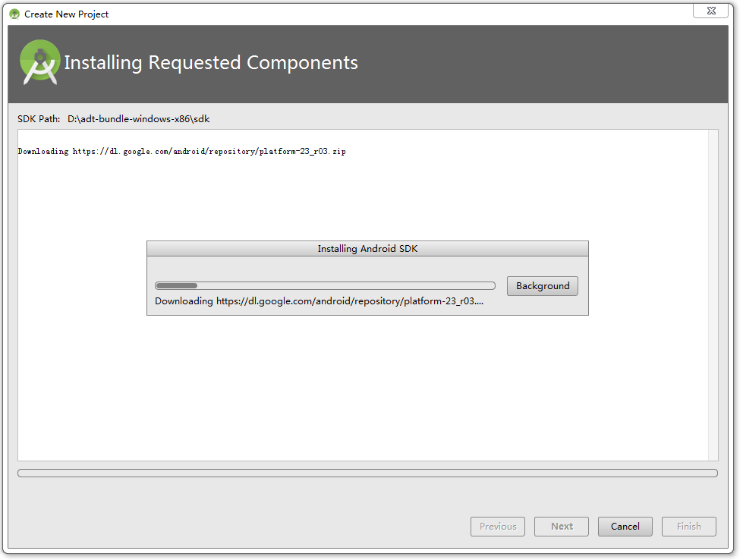Image resolution: width=743 pixels, height=560 pixels.
Task: Click the download status text under progress bar
Action: 319,300
